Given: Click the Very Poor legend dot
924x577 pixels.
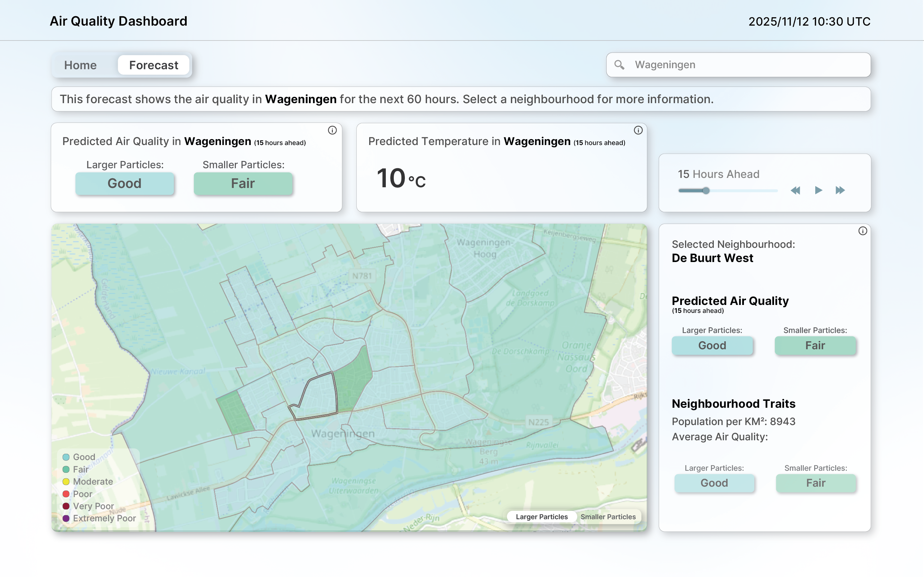Looking at the screenshot, I should 66,506.
